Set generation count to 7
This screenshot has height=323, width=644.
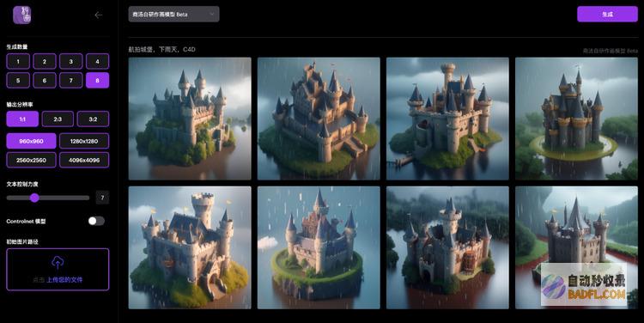70,80
